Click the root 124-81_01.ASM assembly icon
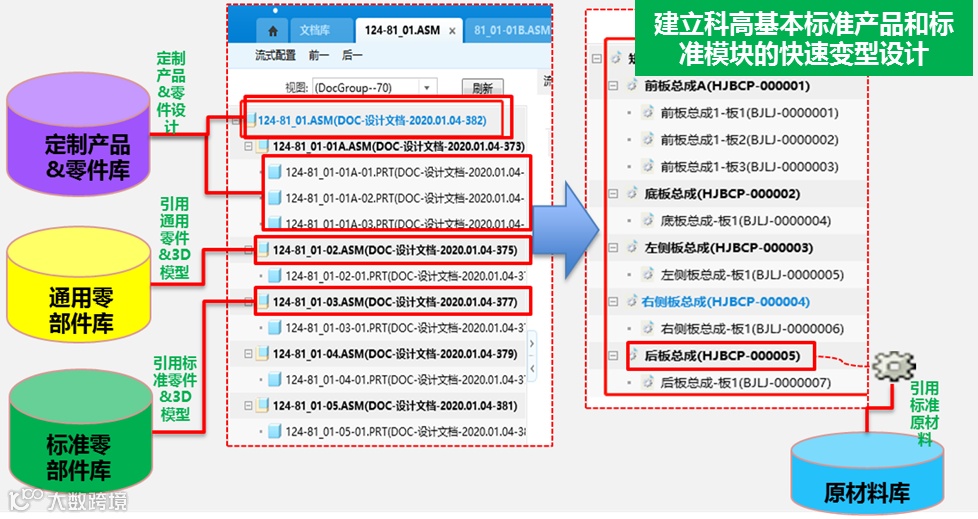Viewport: 978px width, 519px height. [251, 120]
